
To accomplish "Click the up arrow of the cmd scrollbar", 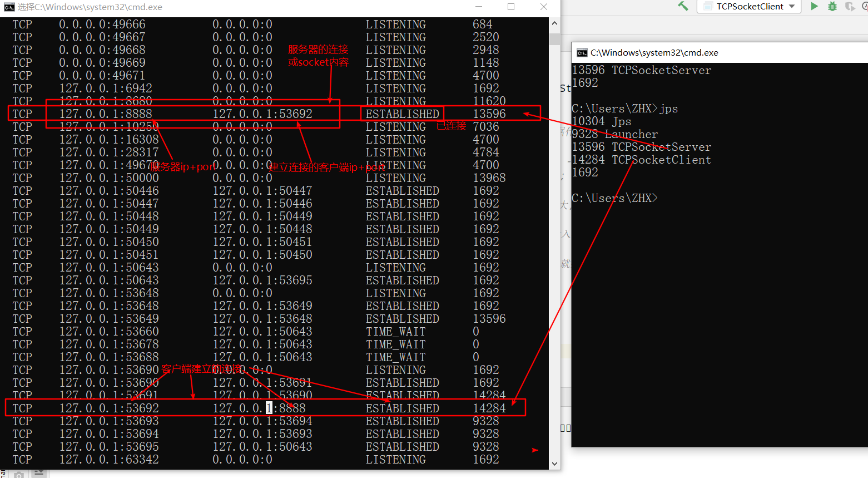I will (554, 23).
